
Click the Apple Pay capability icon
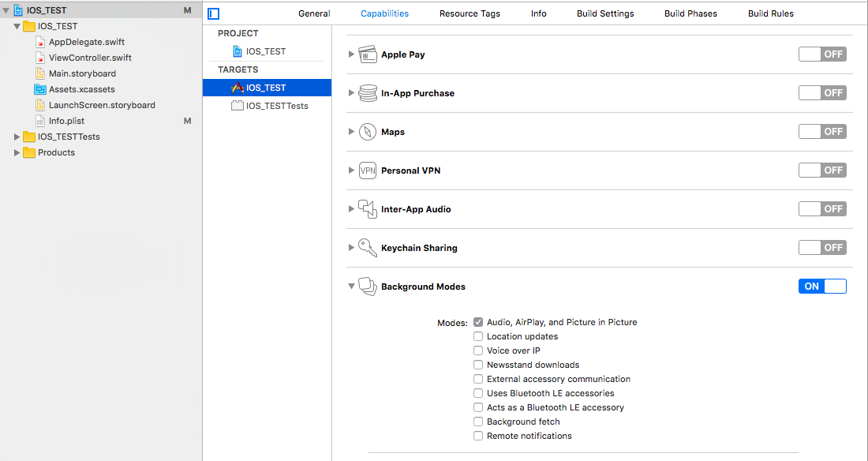[368, 54]
